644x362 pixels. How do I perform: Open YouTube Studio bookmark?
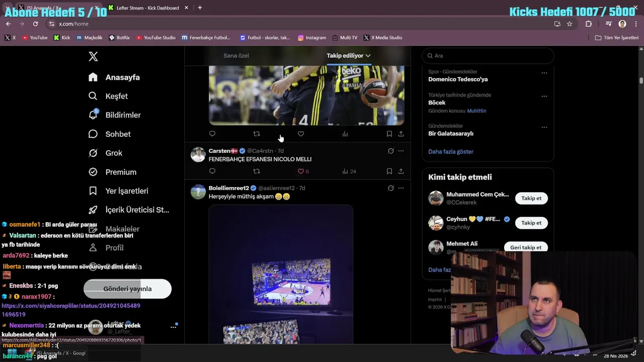point(155,38)
